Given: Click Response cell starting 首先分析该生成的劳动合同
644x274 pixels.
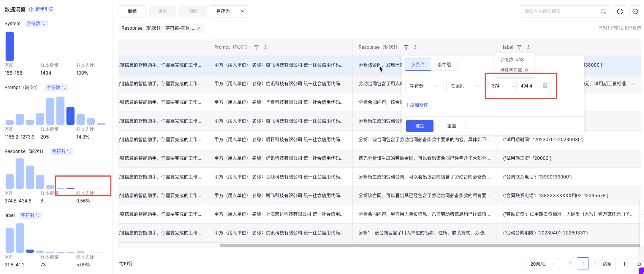Looking at the screenshot, I should pyautogui.click(x=424, y=158).
